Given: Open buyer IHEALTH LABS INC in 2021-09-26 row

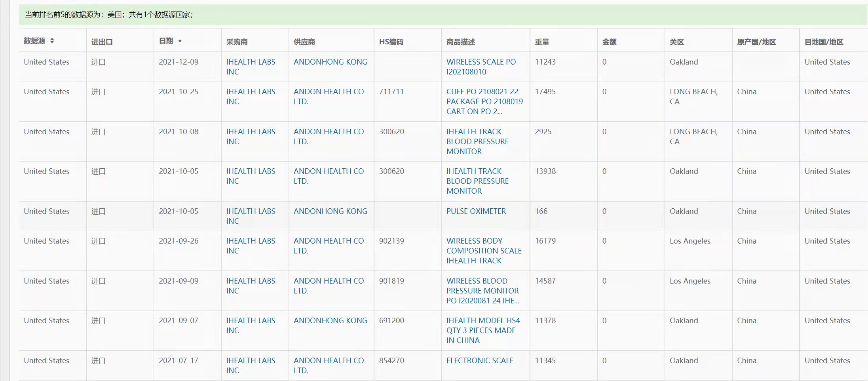Looking at the screenshot, I should [251, 246].
